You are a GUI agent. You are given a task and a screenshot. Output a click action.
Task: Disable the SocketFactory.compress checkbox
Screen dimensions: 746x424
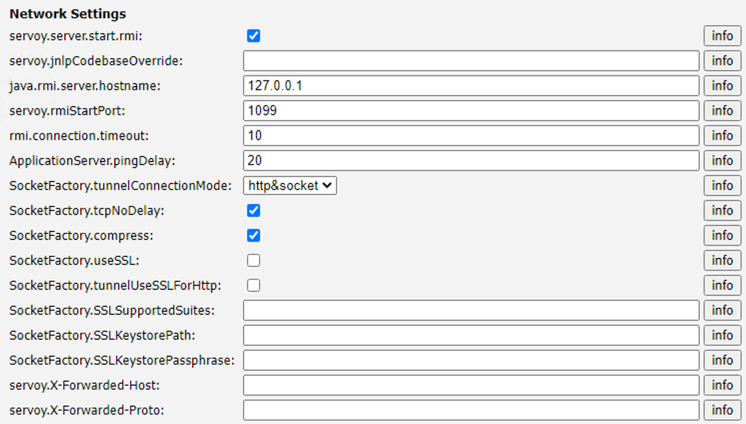(254, 236)
